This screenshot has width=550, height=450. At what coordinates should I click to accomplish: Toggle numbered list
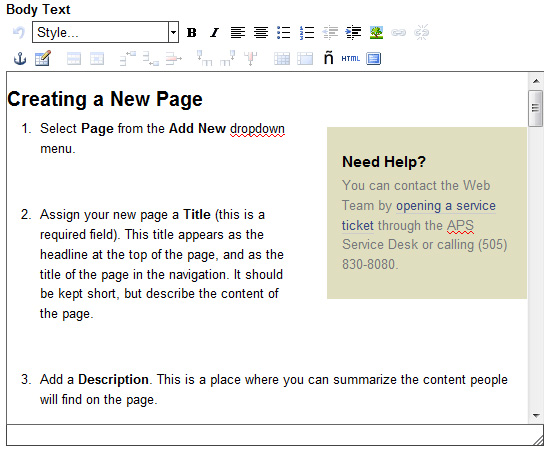(307, 33)
